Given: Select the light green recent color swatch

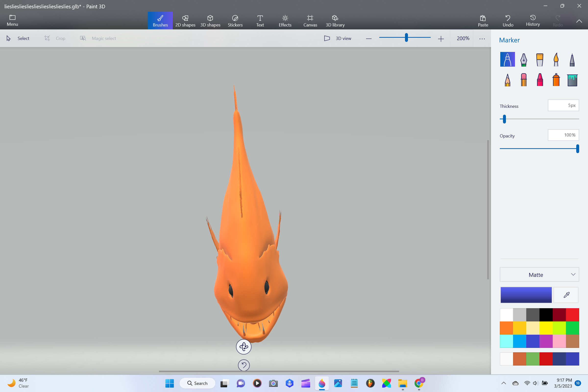Looking at the screenshot, I should point(533,359).
